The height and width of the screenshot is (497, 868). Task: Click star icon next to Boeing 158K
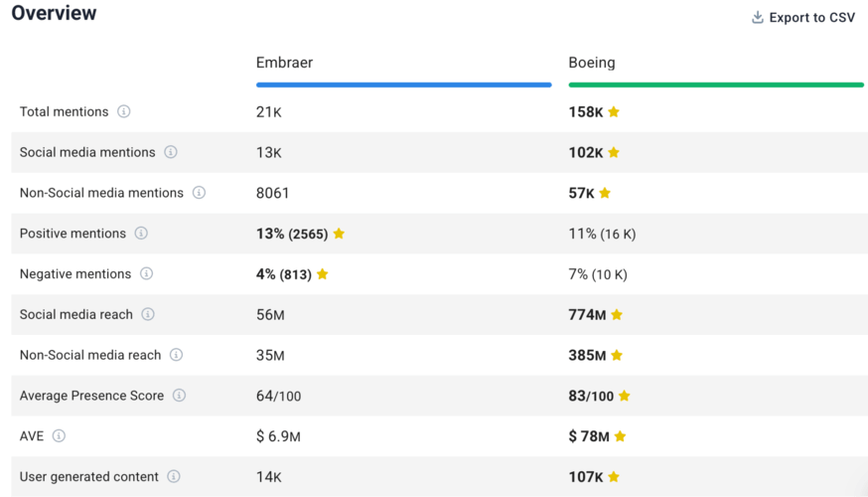tap(614, 111)
